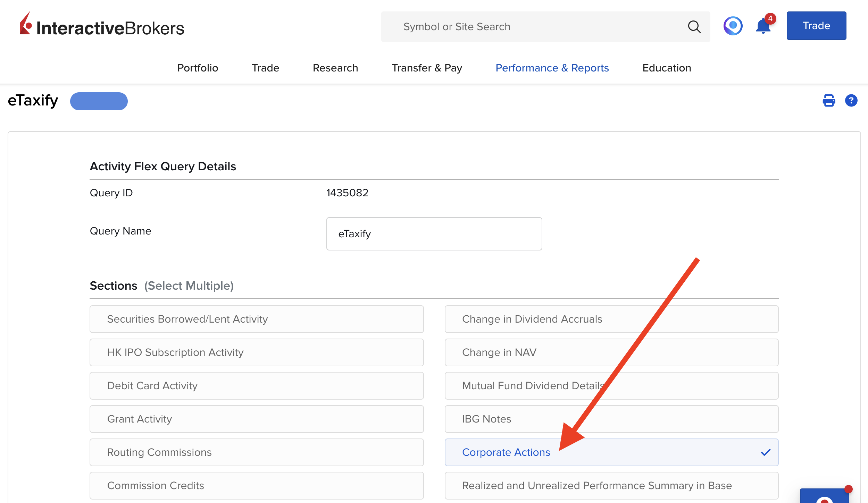Select Mutual Fund Dividend Details section
This screenshot has height=503, width=868.
pyautogui.click(x=611, y=386)
